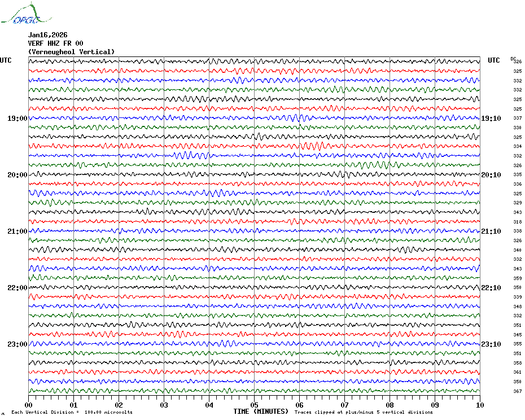Click the DC value 338
Image resolution: width=525 pixels, height=420 pixels.
tap(518, 231)
